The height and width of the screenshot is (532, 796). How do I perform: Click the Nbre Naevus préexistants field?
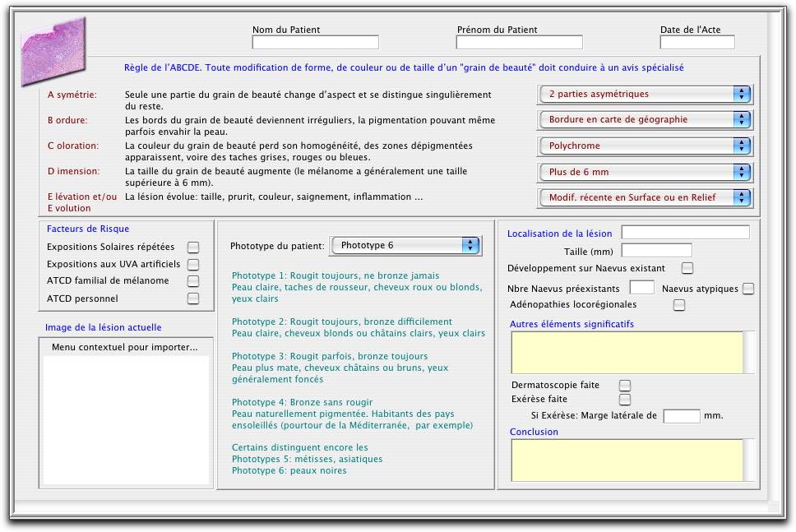(641, 287)
